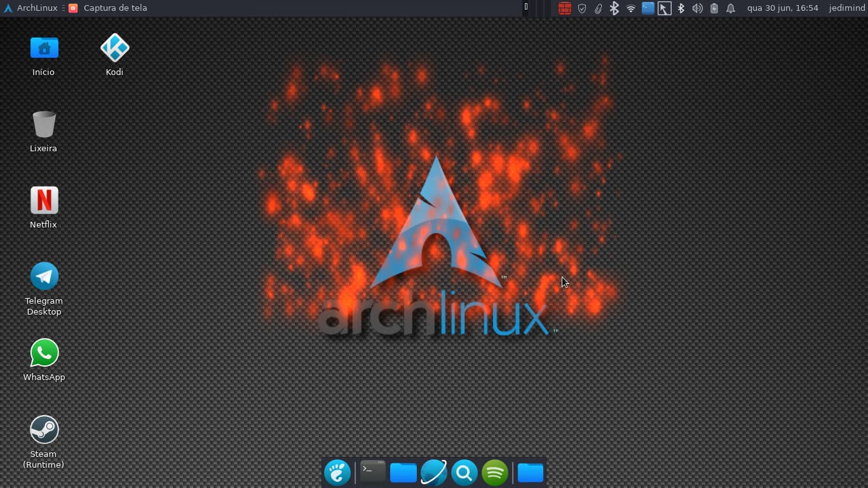Open the Lixeira trash icon
Screen dimensions: 868x488
pos(44,132)
